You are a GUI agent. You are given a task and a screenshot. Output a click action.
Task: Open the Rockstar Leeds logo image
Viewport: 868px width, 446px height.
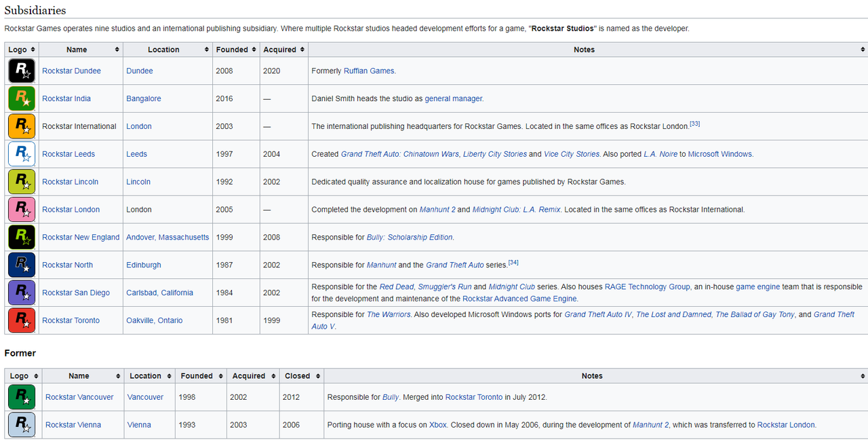[22, 154]
